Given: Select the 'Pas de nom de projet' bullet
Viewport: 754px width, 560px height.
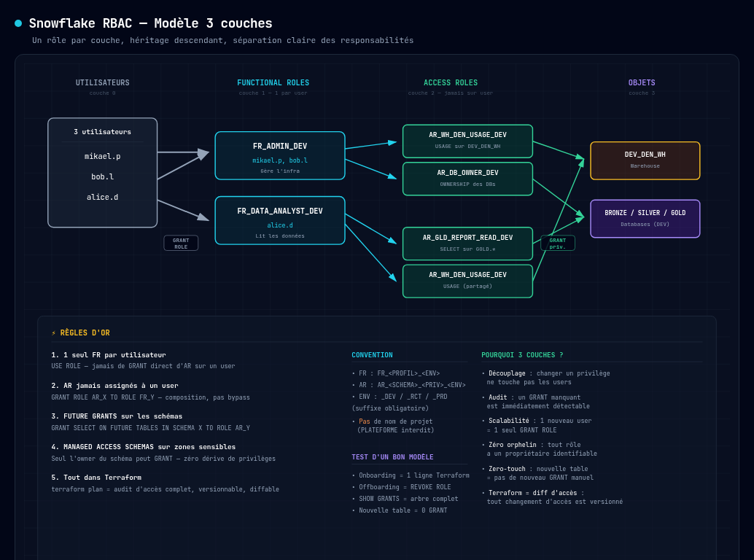Looking at the screenshot, I should click(393, 426).
